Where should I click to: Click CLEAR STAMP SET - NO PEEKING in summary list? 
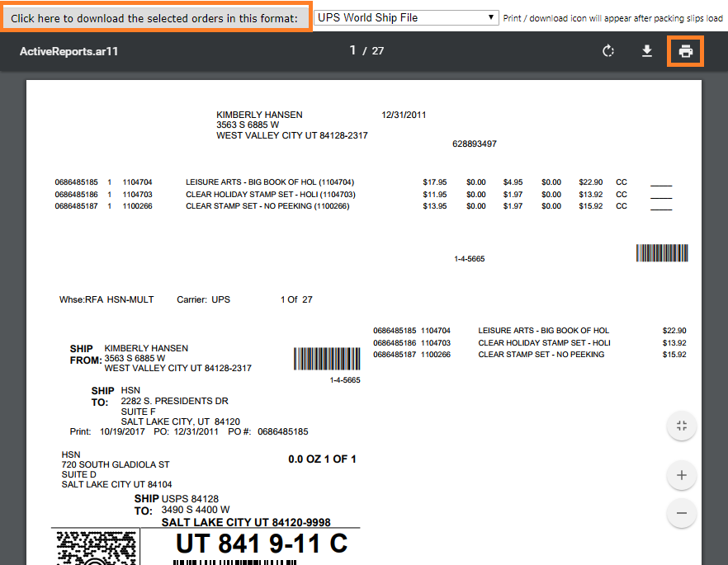click(541, 355)
